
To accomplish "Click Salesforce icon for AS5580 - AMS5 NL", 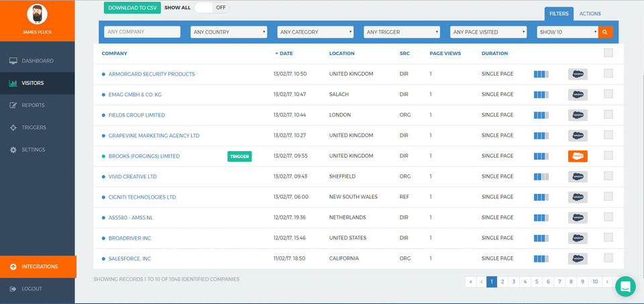I will point(578,217).
